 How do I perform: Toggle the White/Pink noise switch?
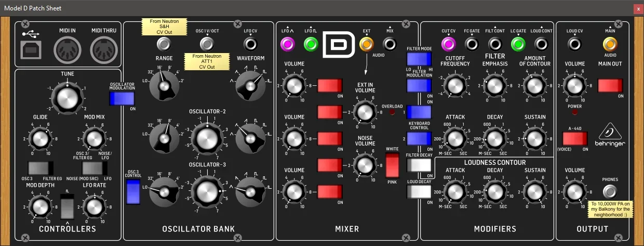[x=393, y=166]
